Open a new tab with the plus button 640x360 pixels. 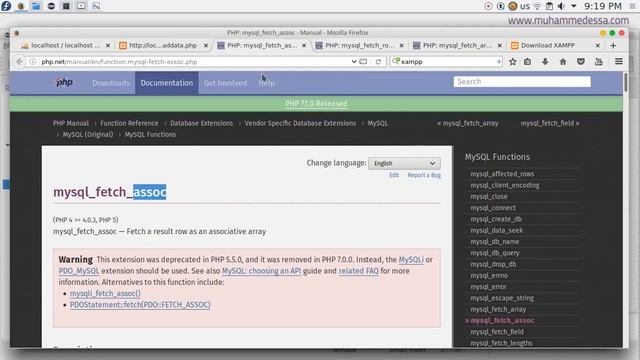click(613, 45)
